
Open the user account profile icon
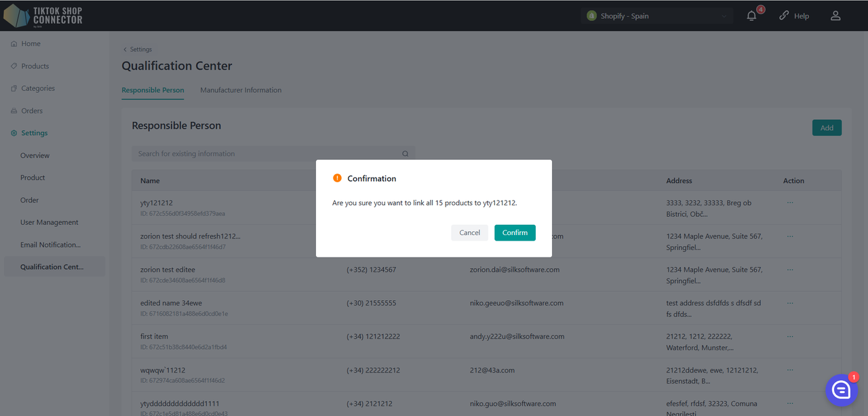coord(835,16)
